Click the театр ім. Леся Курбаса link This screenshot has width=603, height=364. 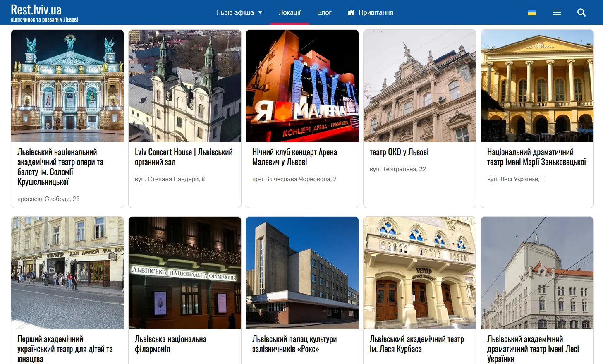pyautogui.click(x=414, y=344)
